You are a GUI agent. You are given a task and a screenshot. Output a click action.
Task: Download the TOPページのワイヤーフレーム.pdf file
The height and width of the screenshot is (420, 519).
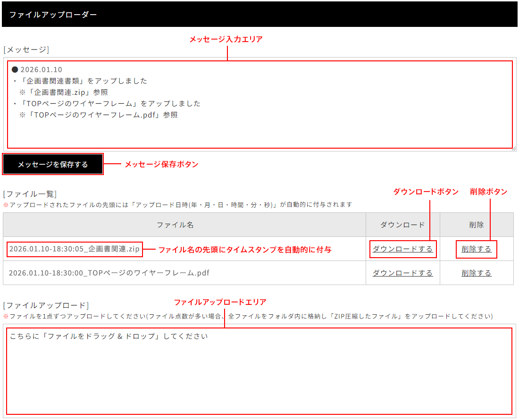[x=402, y=273]
